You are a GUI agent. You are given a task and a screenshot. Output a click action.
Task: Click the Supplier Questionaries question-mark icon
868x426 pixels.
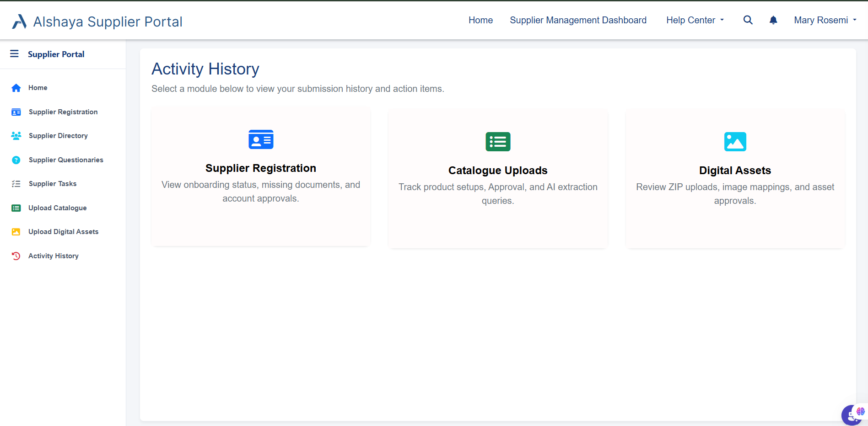[x=16, y=160]
